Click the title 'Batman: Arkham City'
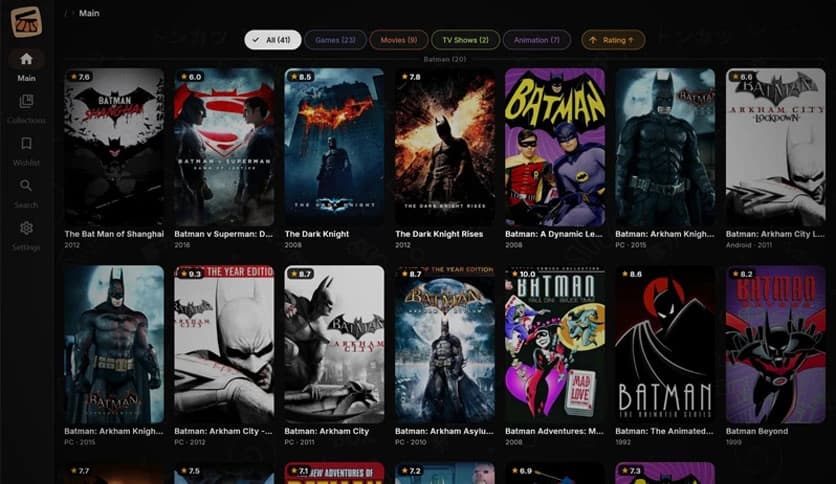 pos(326,431)
